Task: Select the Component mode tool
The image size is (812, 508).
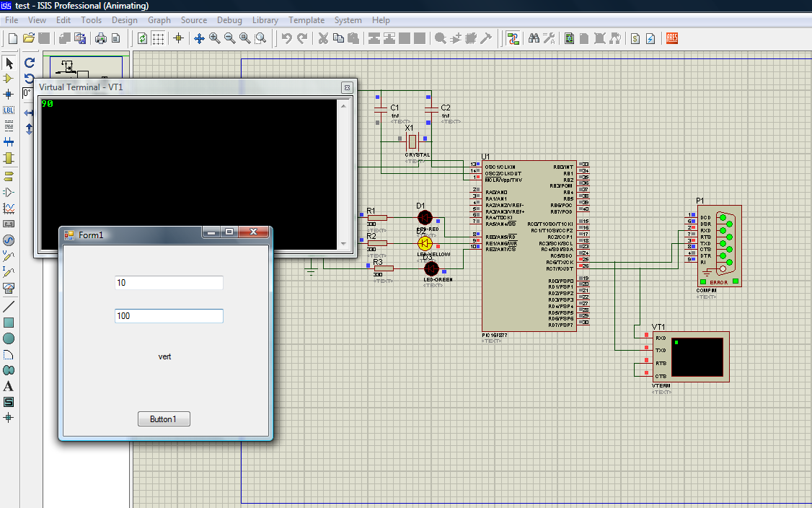Action: pos(9,78)
